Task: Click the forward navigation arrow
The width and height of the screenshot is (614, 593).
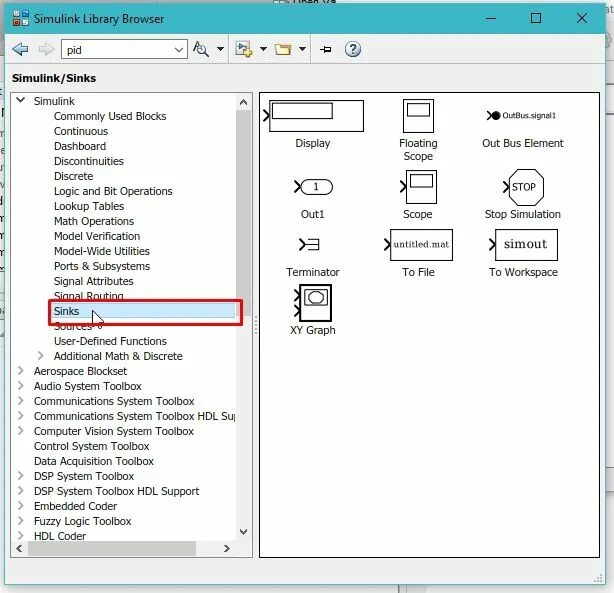Action: [x=46, y=49]
